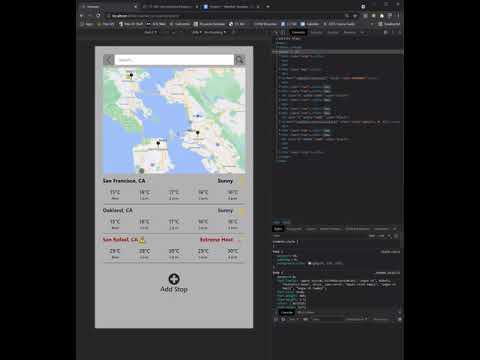This screenshot has width=480, height=360.
Task: Click the console live expression eye icon
Action: coord(306,319)
